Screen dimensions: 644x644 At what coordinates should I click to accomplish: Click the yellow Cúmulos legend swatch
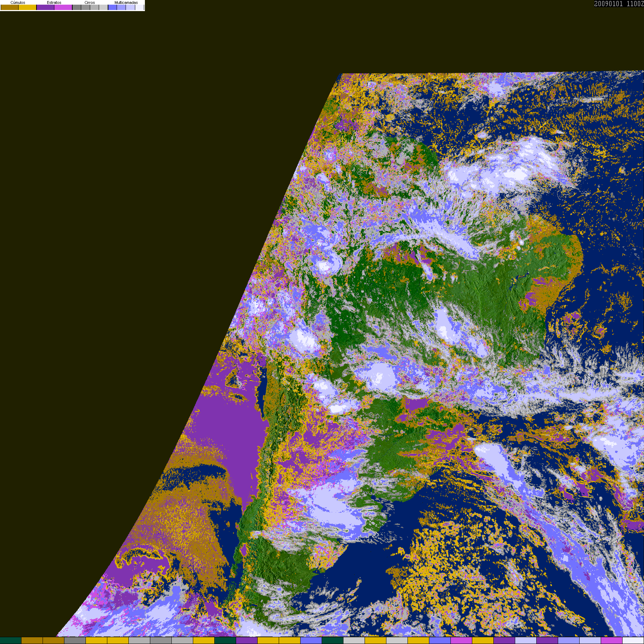28,7
